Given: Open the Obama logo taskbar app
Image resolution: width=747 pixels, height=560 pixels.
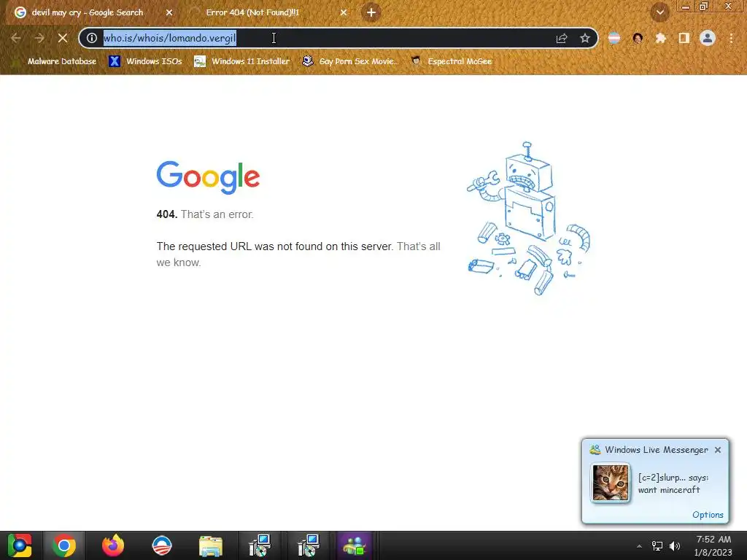Looking at the screenshot, I should click(x=161, y=545).
